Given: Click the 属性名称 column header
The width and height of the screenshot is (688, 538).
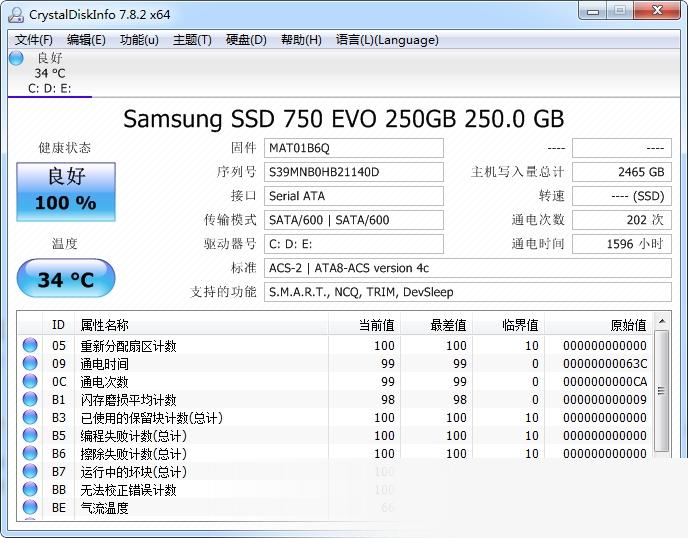Looking at the screenshot, I should 201,325.
